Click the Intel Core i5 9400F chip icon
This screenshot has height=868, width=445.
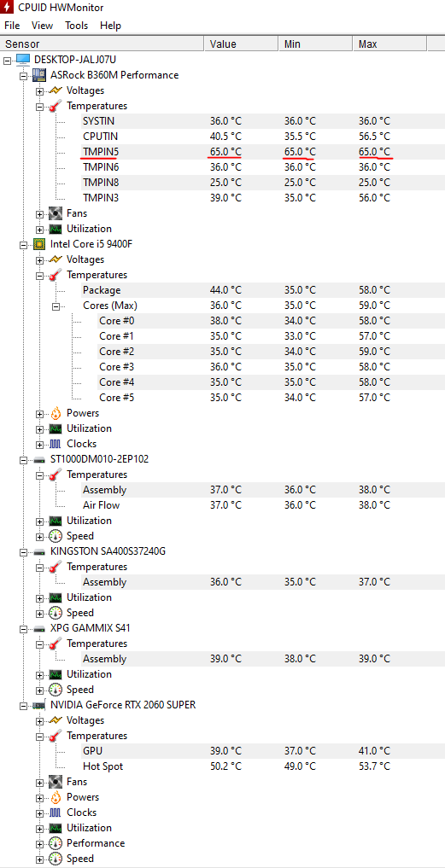38,243
